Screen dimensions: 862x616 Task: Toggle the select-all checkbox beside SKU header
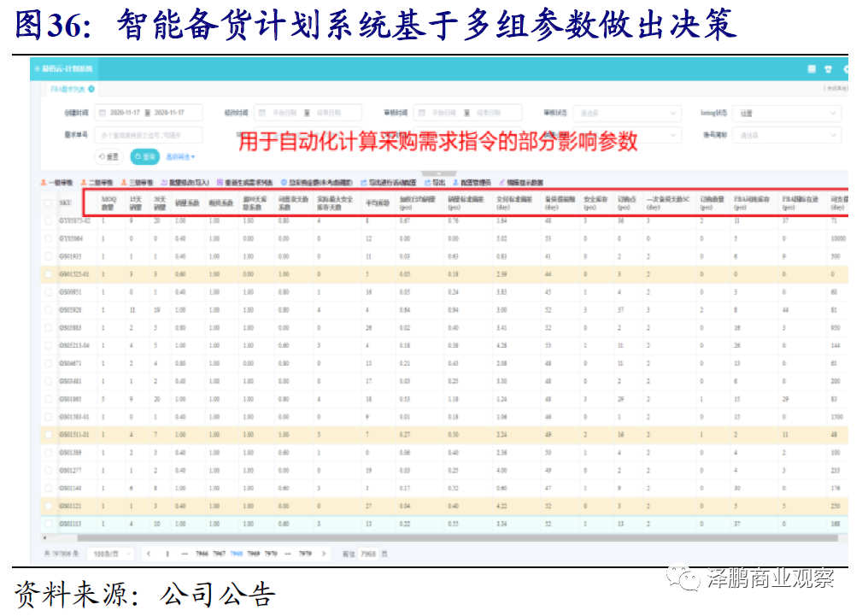click(49, 202)
